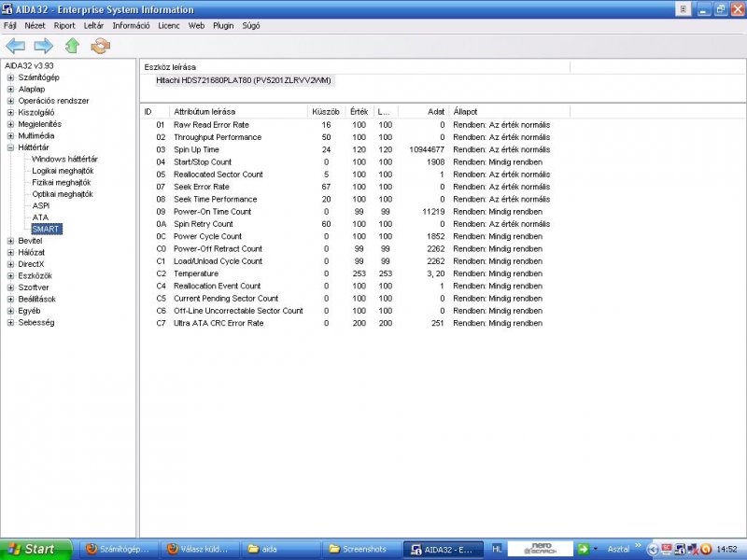The width and height of the screenshot is (747, 560).
Task: Select the Hitachi HDS721680PLAT80 device entry
Action: [x=243, y=80]
